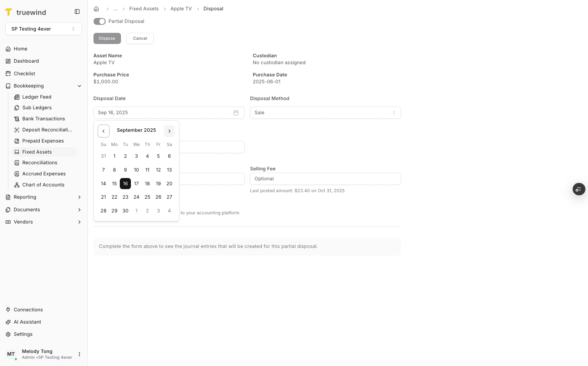
Task: Open AI Assistant via its sparkle icon
Action: click(8, 322)
